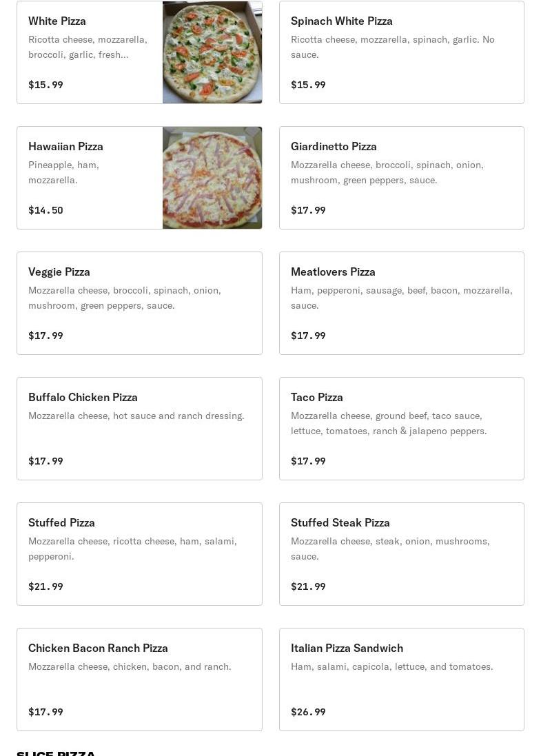Image resolution: width=541 pixels, height=756 pixels.
Task: Click the White Pizza $15.99 price
Action: pos(45,85)
